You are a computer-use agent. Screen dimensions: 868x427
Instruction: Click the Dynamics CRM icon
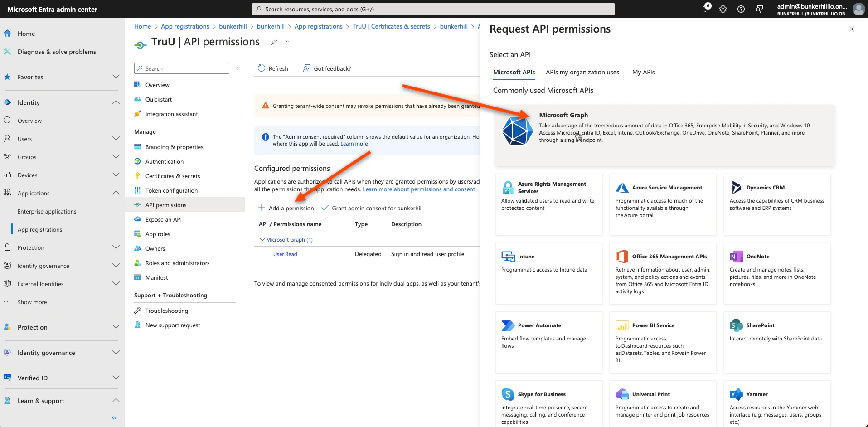pyautogui.click(x=736, y=188)
